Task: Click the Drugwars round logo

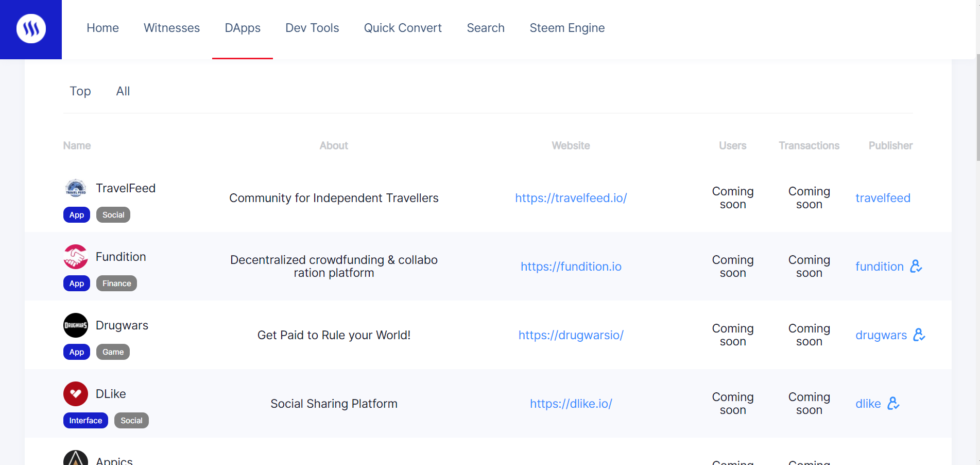Action: [x=76, y=325]
